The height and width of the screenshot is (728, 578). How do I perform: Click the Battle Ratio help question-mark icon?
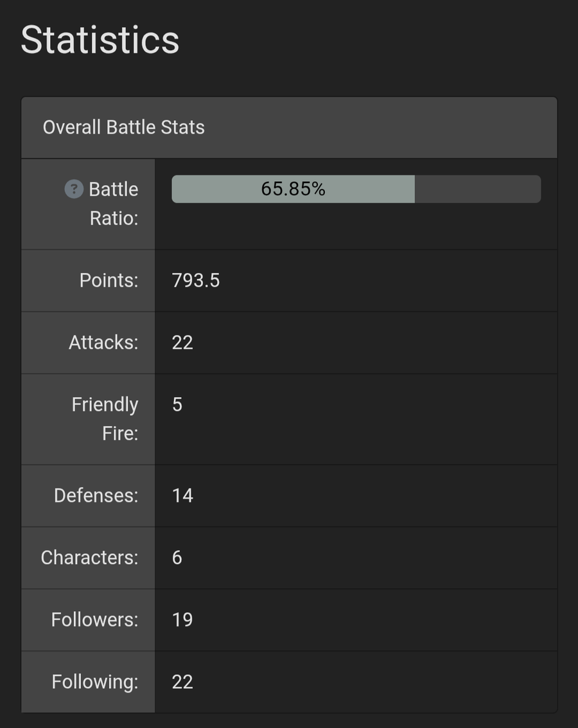tap(74, 189)
